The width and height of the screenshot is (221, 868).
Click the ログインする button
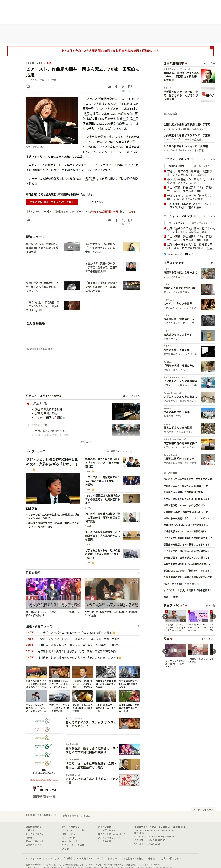point(97,202)
